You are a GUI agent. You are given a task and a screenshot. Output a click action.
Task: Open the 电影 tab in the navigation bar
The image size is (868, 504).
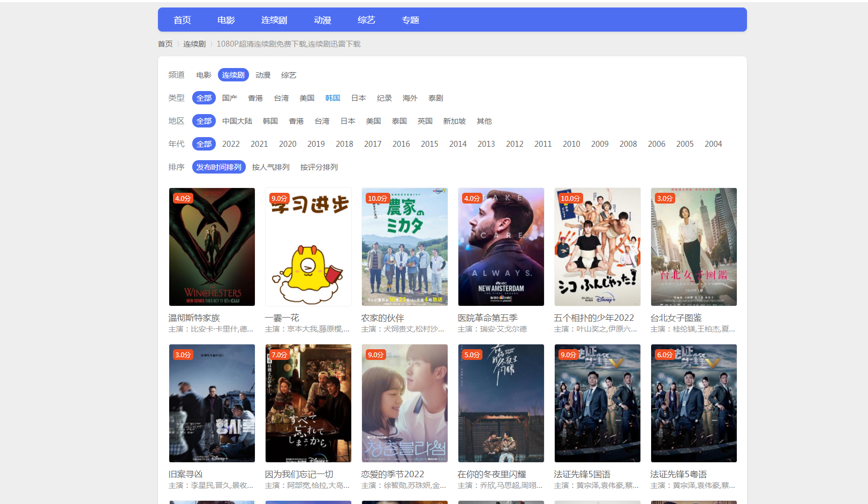pyautogui.click(x=226, y=20)
